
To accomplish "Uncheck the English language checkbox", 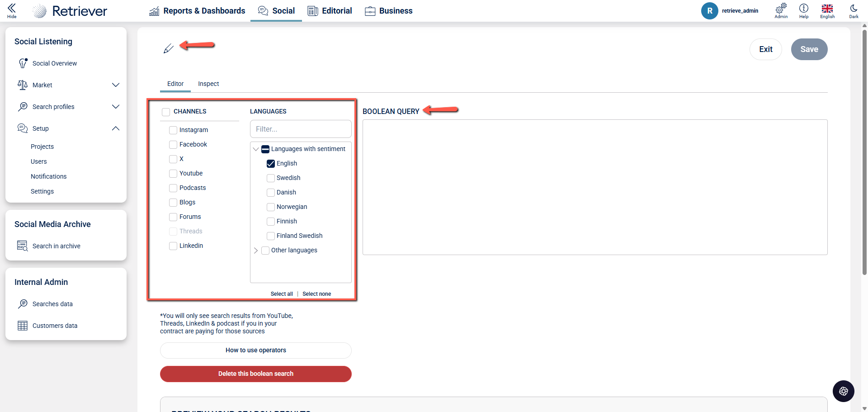I will pyautogui.click(x=271, y=164).
